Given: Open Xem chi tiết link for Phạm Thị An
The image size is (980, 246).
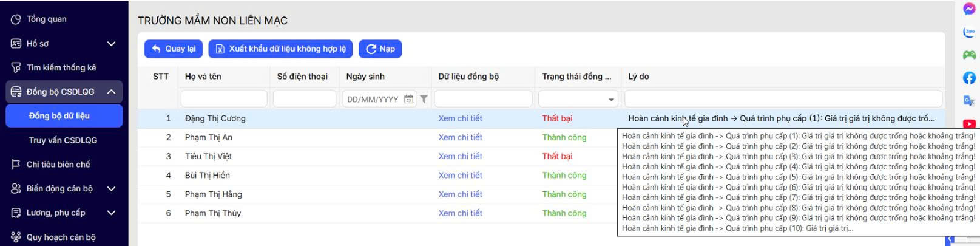Looking at the screenshot, I should point(460,137).
